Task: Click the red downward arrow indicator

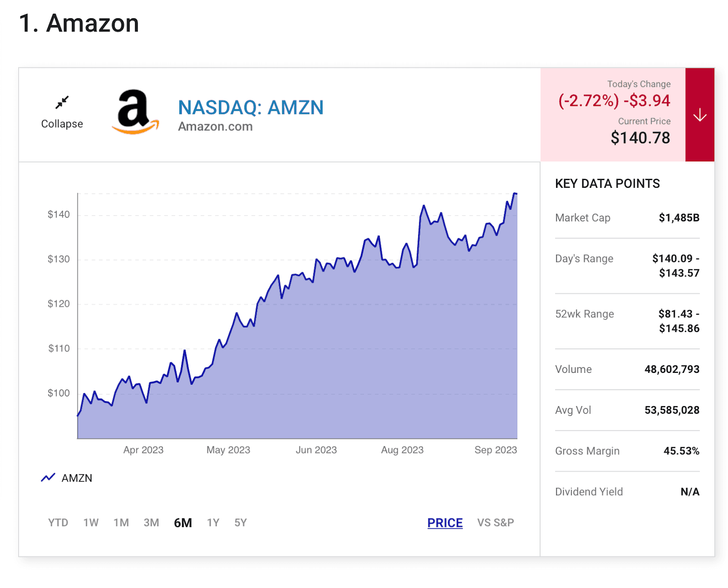Action: [700, 115]
